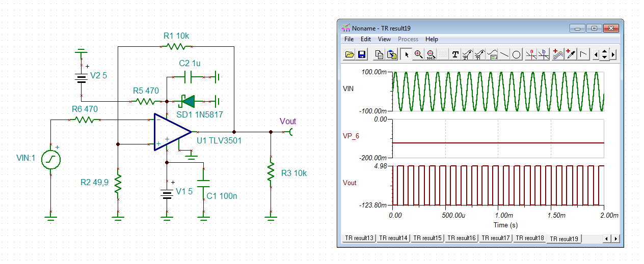This screenshot has height=264, width=644.
Task: Click the triangle flag toolbar icon
Action: click(583, 54)
